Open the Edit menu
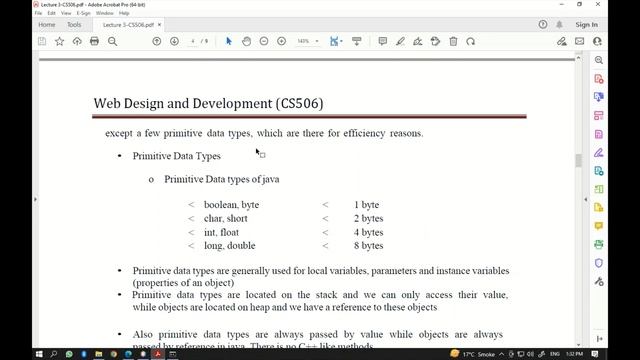Screen dimensions: 640x360 [x=51, y=13]
